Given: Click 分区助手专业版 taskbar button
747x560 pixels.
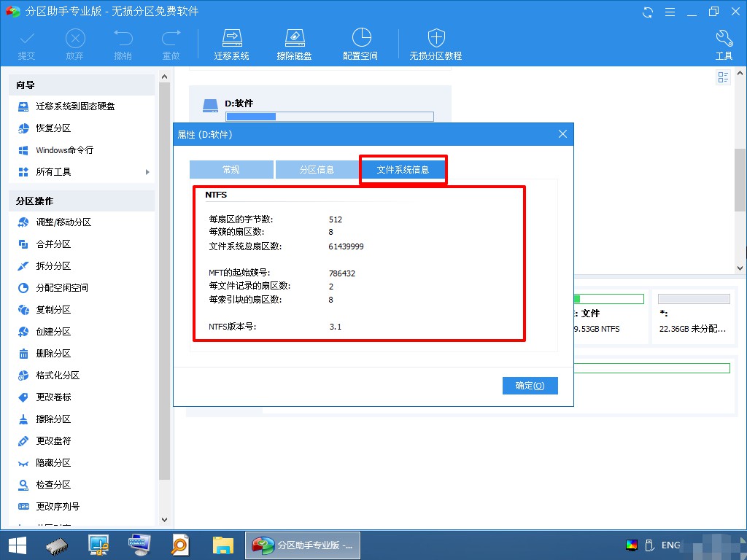Looking at the screenshot, I should [x=303, y=545].
